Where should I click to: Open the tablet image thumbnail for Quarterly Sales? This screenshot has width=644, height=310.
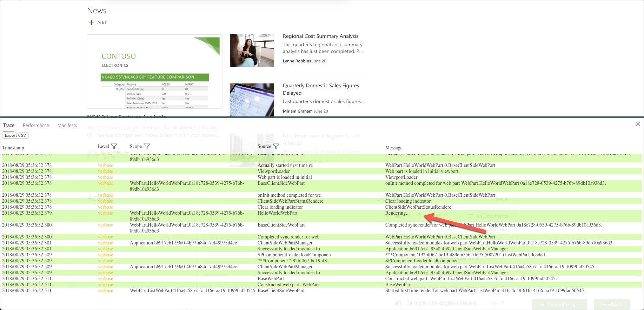(252, 100)
